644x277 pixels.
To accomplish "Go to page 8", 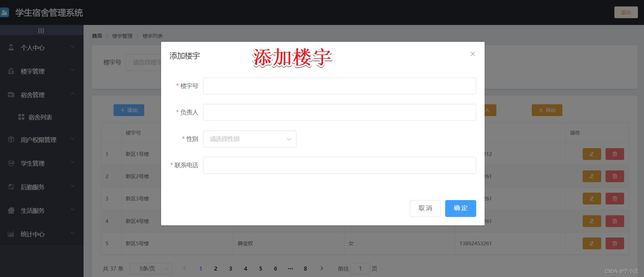I will pos(305,269).
